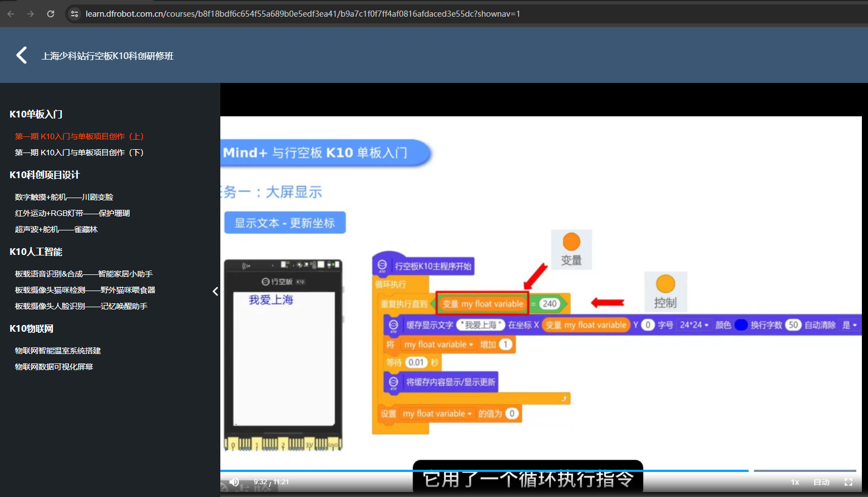
Task: Click the blue color swatch in display block
Action: point(741,325)
